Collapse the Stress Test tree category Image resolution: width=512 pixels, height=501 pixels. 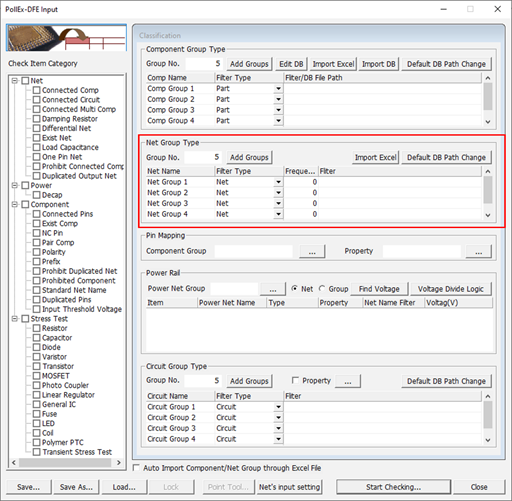(x=15, y=319)
